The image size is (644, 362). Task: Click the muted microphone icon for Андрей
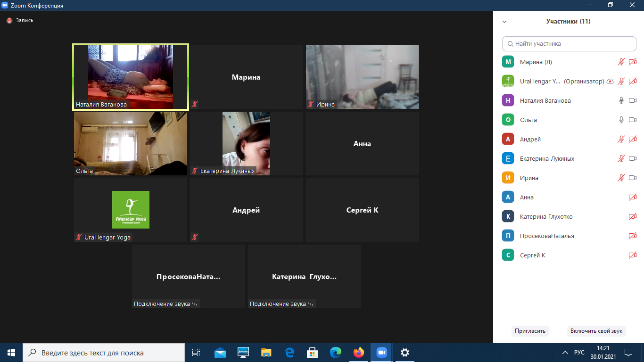(621, 139)
